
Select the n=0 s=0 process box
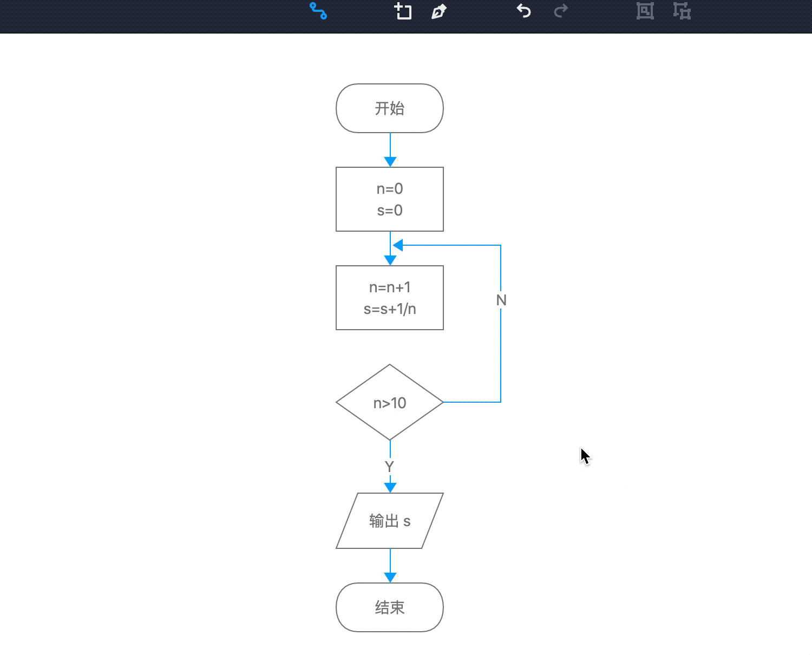pyautogui.click(x=390, y=199)
